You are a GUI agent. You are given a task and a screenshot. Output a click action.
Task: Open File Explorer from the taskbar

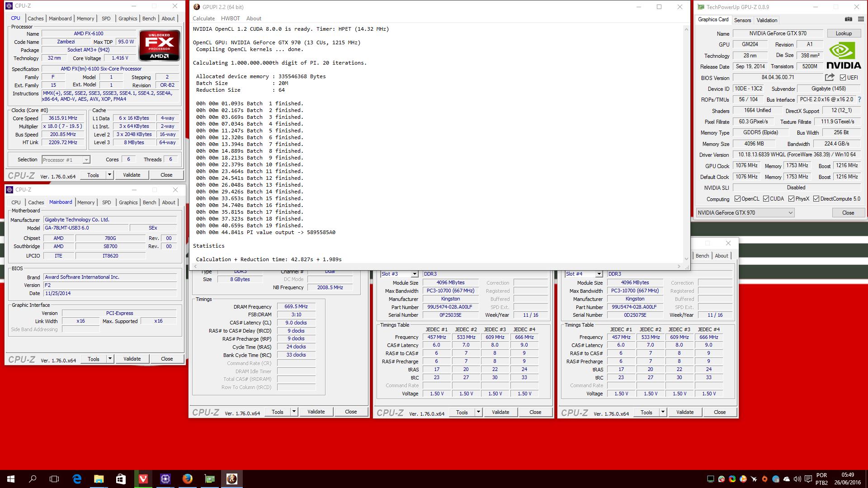pos(99,479)
